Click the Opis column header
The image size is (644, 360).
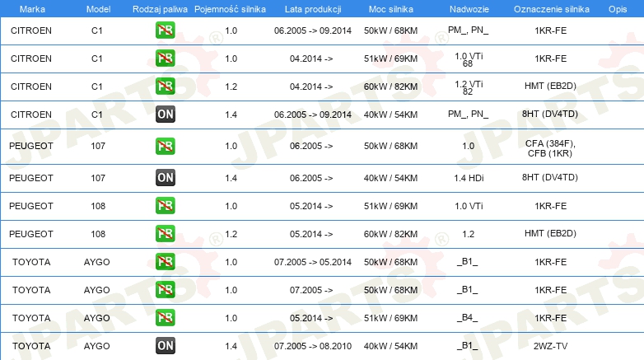tap(618, 9)
